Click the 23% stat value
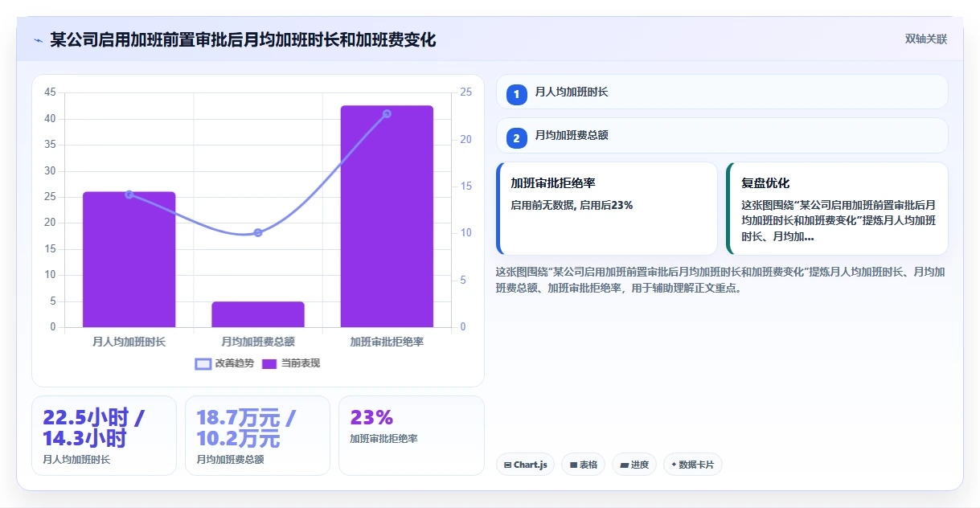 click(371, 418)
